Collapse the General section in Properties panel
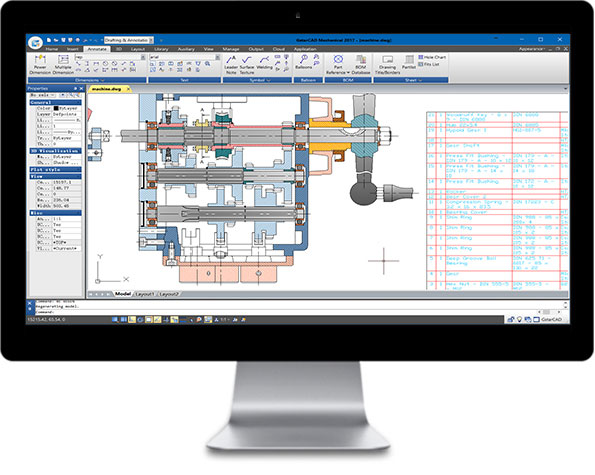Image resolution: width=595 pixels, height=475 pixels. pyautogui.click(x=55, y=102)
